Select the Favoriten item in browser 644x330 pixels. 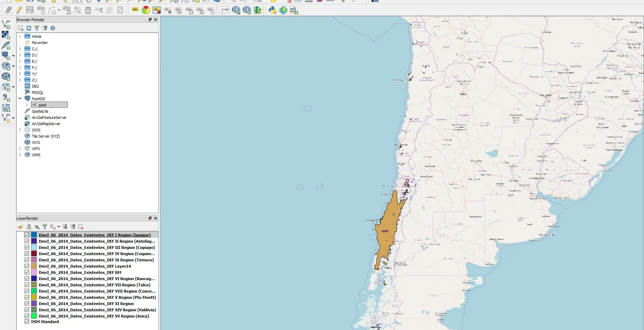pos(40,43)
